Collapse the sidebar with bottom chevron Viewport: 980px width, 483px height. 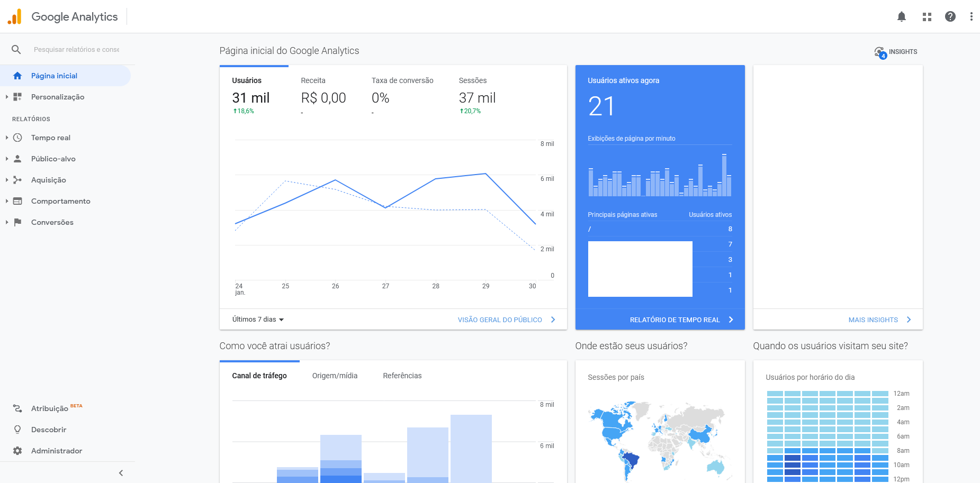tap(120, 472)
